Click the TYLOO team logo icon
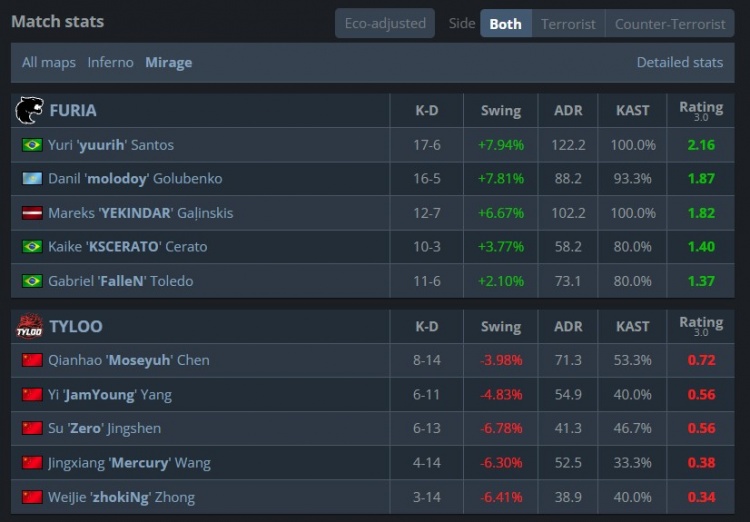Screen dimensions: 750x522 pos(29,326)
